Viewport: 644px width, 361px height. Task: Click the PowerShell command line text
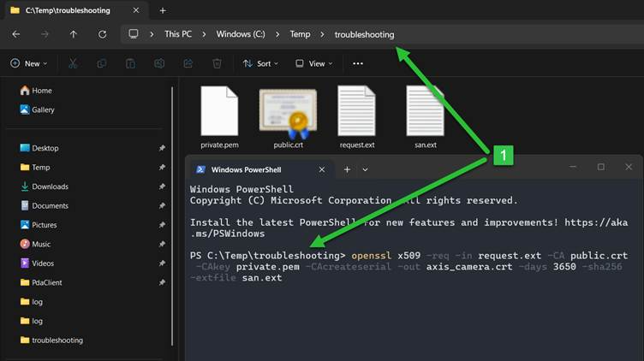tap(408, 267)
